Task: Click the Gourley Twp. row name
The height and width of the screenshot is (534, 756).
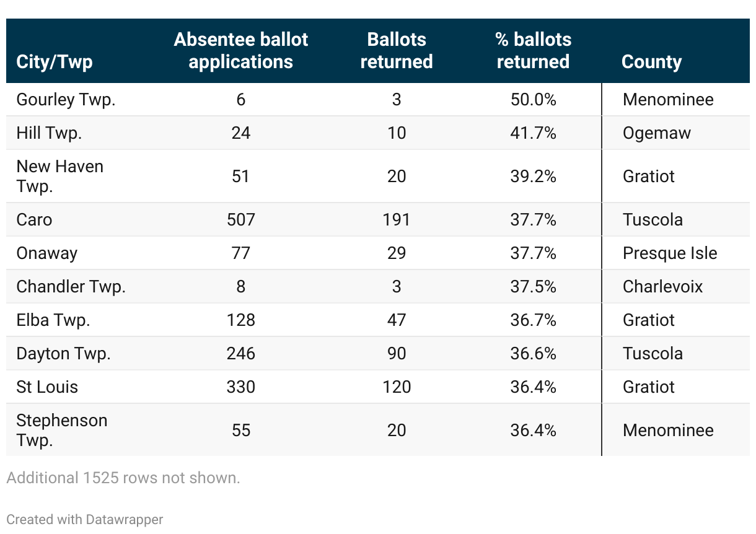Action: (x=66, y=100)
